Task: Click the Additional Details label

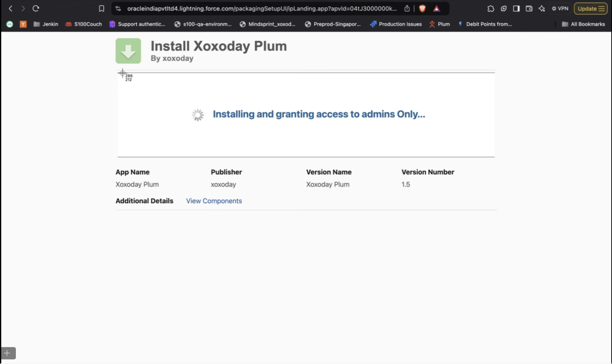Action: coord(144,201)
